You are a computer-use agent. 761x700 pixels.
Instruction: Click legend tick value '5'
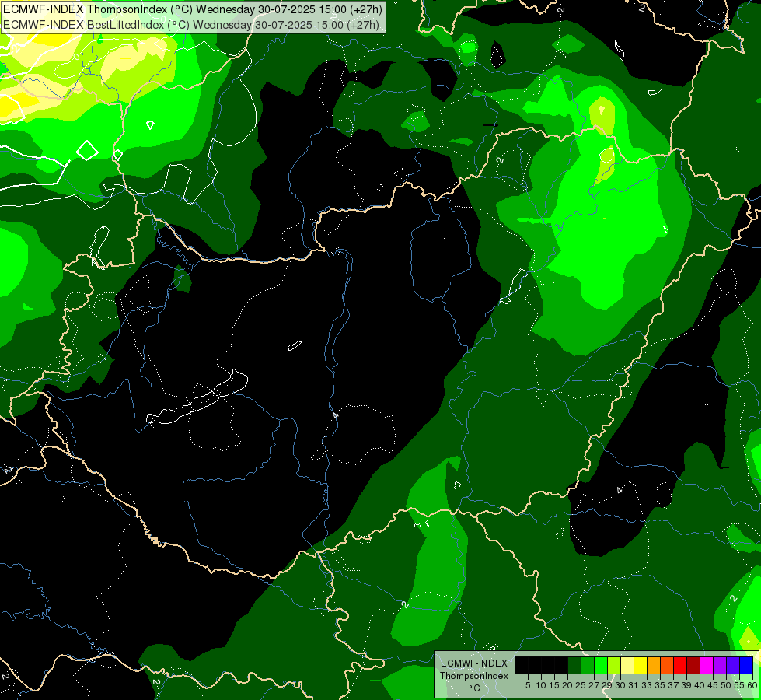click(528, 685)
